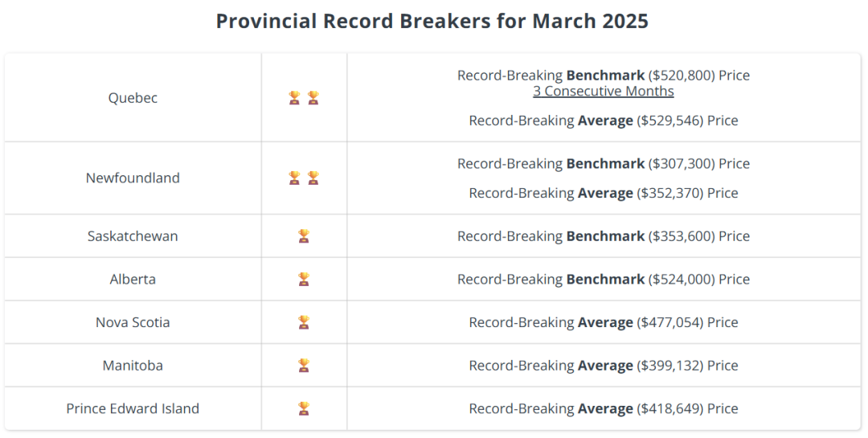Image resolution: width=868 pixels, height=438 pixels.
Task: Click the Saskatchewan province label
Action: click(133, 236)
